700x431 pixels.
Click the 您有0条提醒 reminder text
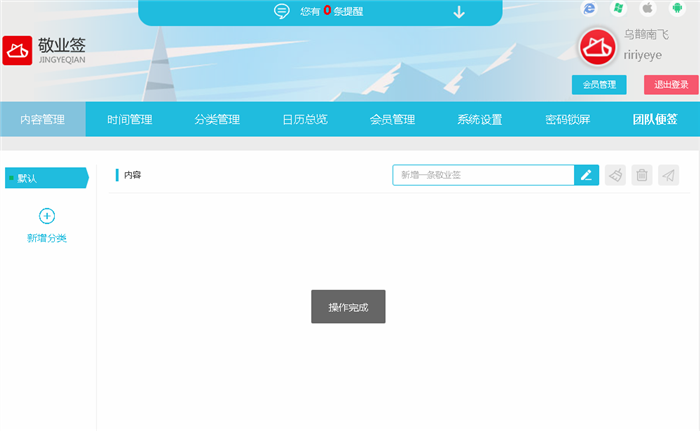click(331, 11)
